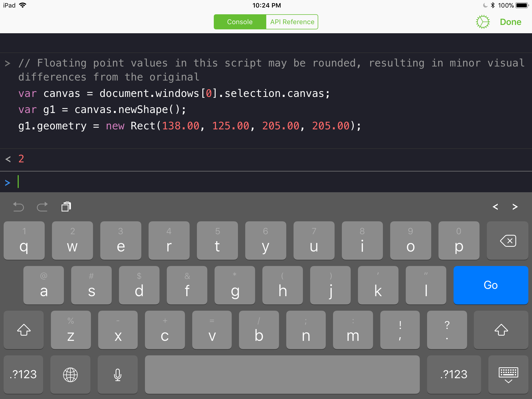Tap the microphone dictation key
The height and width of the screenshot is (399, 532).
point(118,375)
